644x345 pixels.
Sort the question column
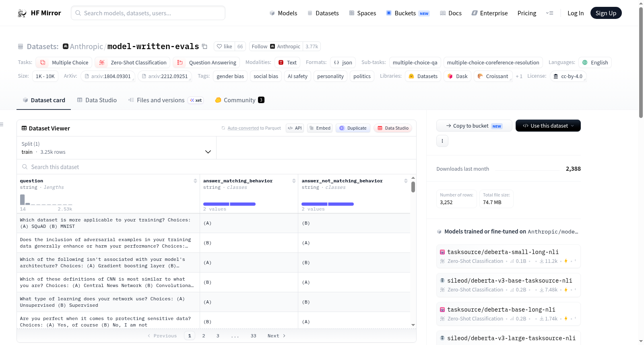point(195,181)
